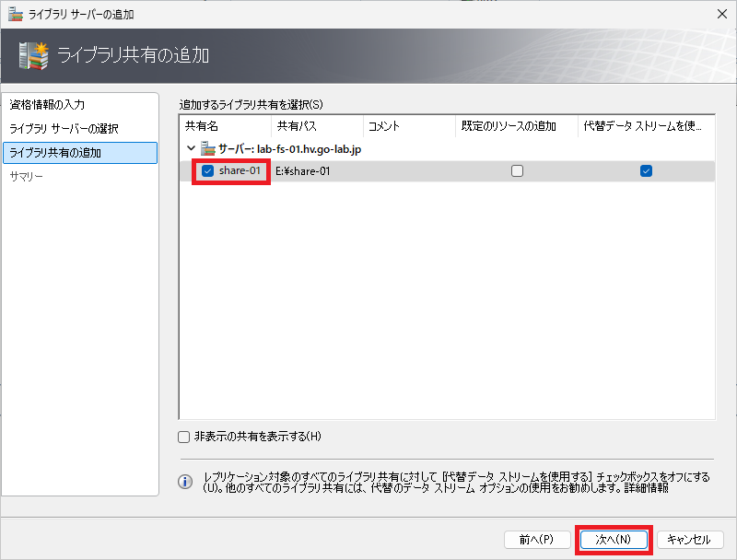Sort by the 共有名 column header
Viewport: 737px width, 560px height.
(226, 126)
